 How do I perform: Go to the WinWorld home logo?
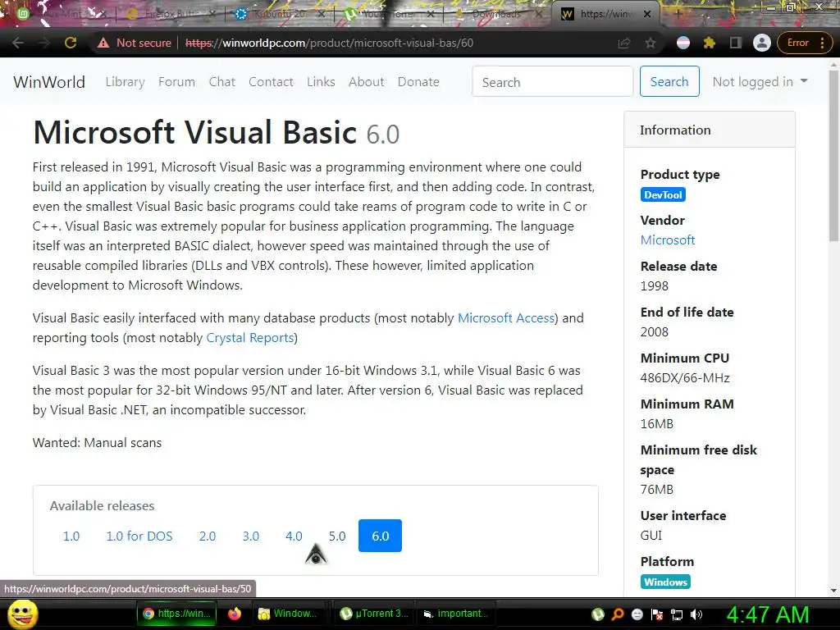pos(49,82)
